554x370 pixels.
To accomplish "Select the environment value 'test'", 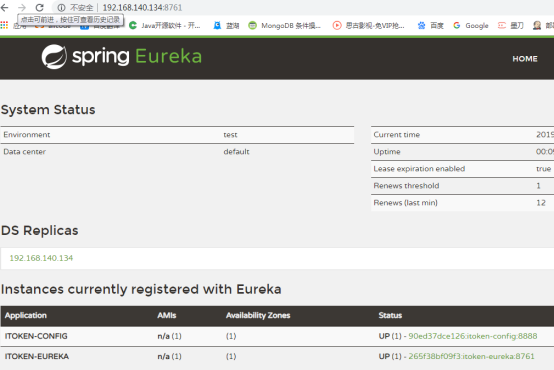I will (230, 135).
